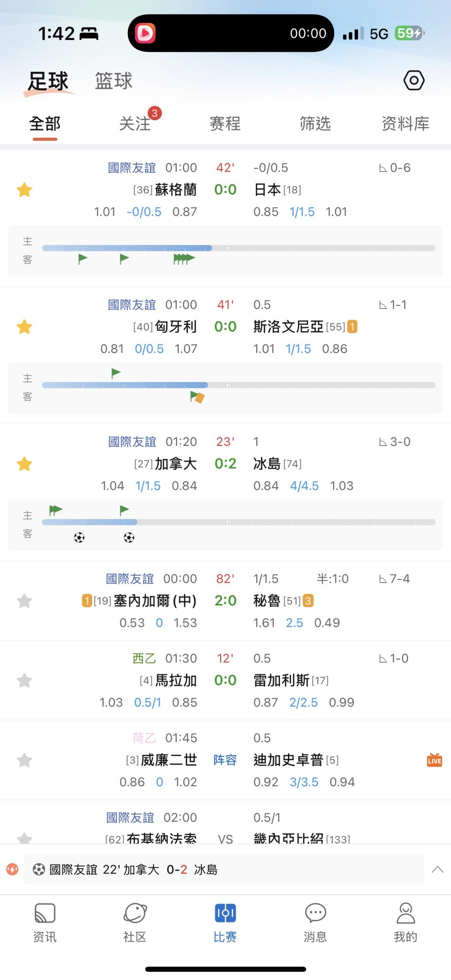The height and width of the screenshot is (980, 451).
Task: Favorite the 馬拉加 vs 雷加利斯 match
Action: (25, 681)
